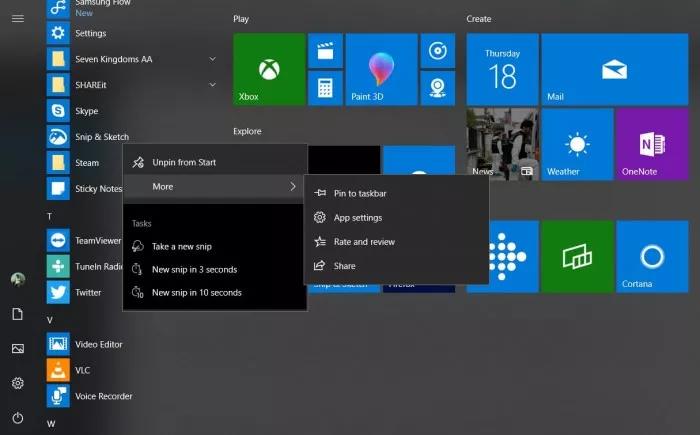This screenshot has height=435, width=700.
Task: Launch the OneNote tile
Action: (652, 144)
